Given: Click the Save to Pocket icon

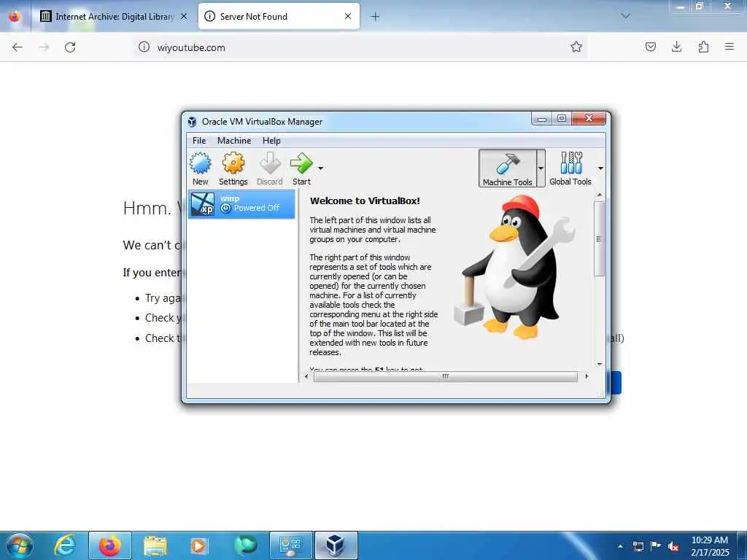Looking at the screenshot, I should coord(650,47).
